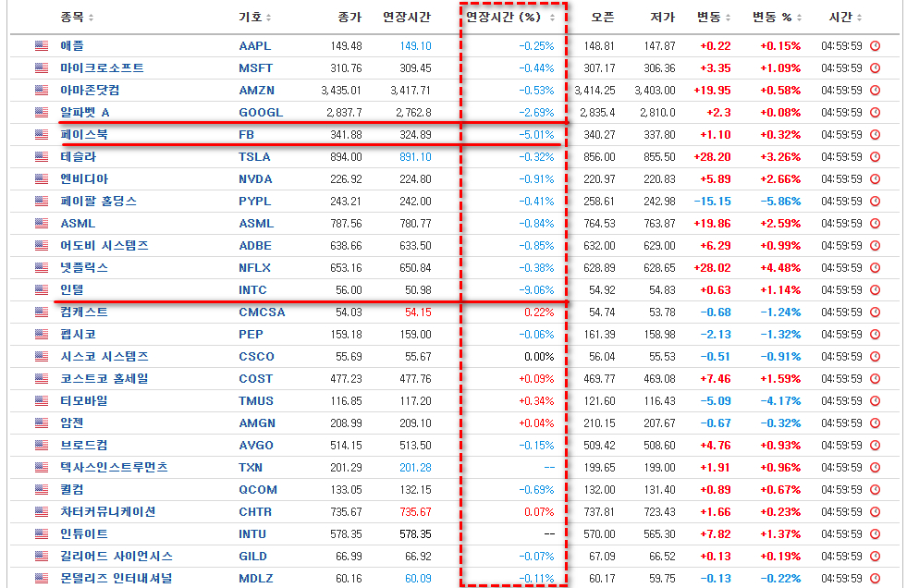Click the US flag icon beside 아마존닷컴
The height and width of the screenshot is (588, 907).
[42, 91]
